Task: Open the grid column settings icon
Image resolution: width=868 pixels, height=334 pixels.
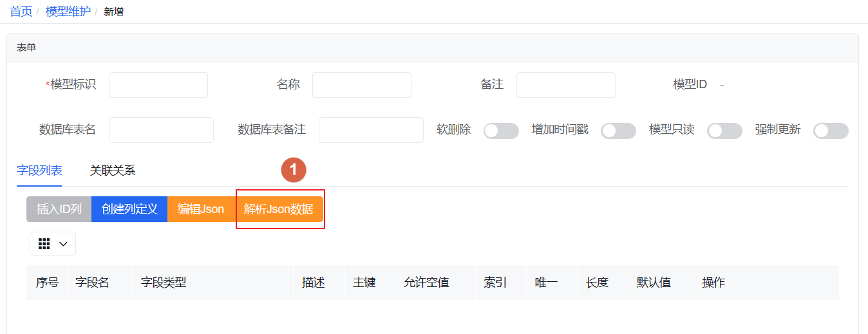Action: (x=44, y=244)
